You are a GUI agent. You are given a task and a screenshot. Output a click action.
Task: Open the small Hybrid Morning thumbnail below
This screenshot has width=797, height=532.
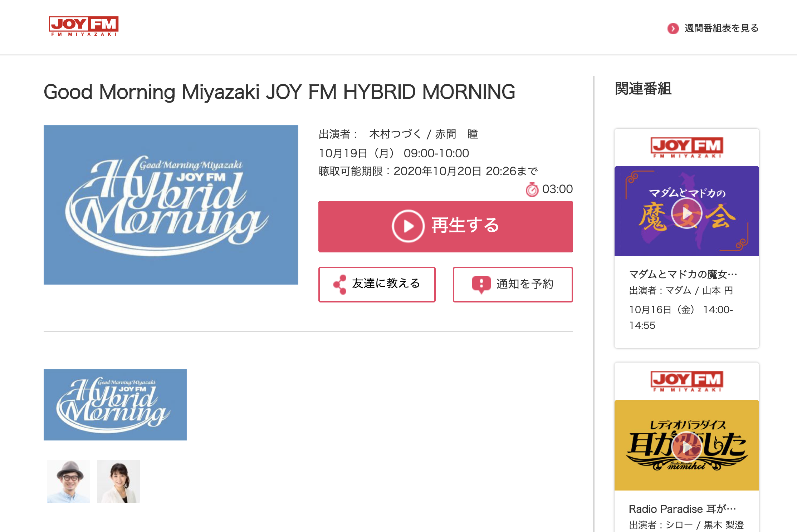coord(115,404)
